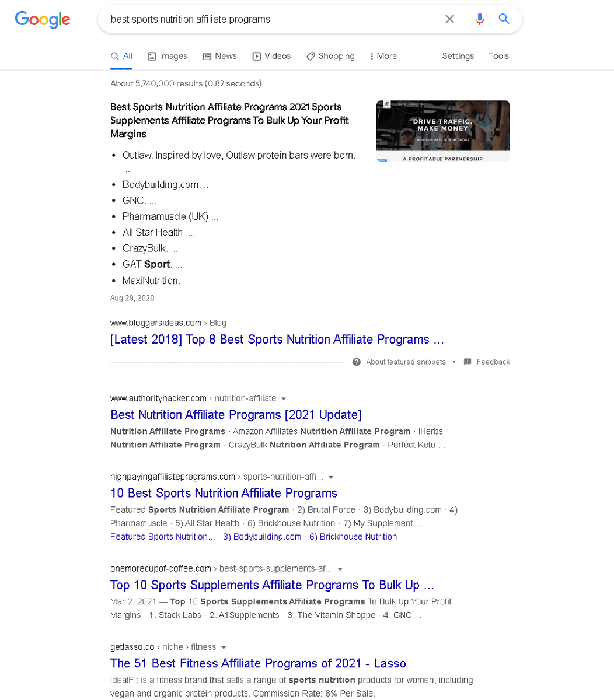Expand the arrow beside the getlasso.co breadcrumb
Image resolution: width=614 pixels, height=700 pixels.
pos(225,647)
